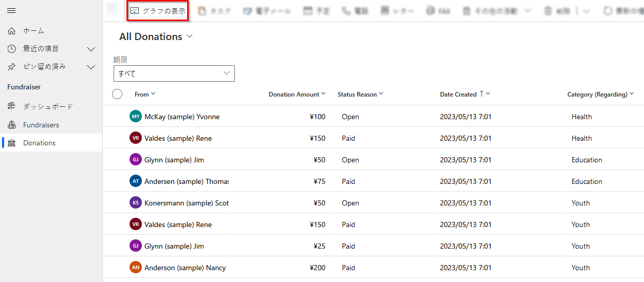Click Paid status in Andersen Thomas row
Screen dimensions: 644x282
[348, 181]
